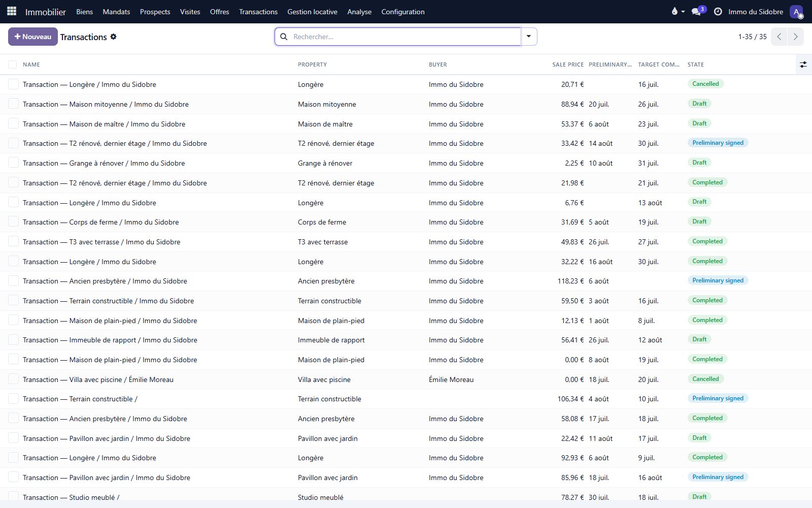Toggle the select-all header checkbox

(x=13, y=65)
